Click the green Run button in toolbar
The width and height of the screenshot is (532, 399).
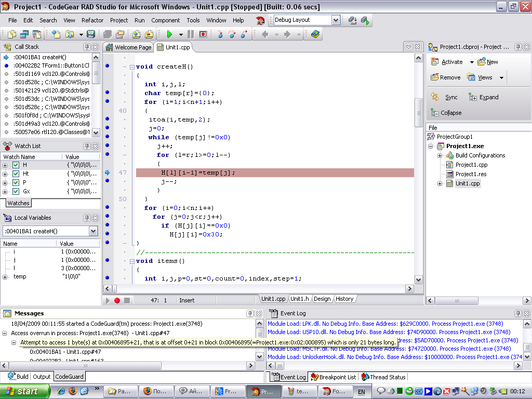click(169, 34)
